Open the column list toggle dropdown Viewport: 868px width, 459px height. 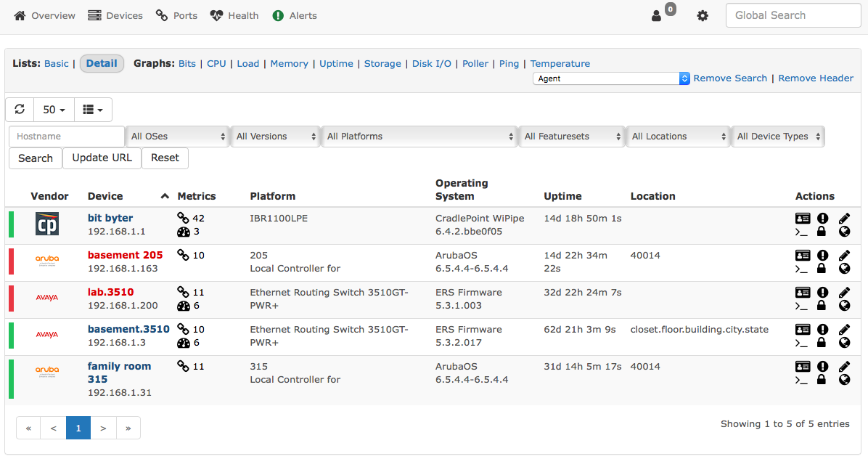92,110
